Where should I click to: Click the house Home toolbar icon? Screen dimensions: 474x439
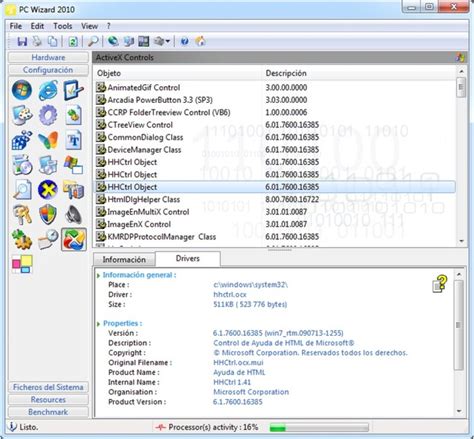click(x=200, y=41)
